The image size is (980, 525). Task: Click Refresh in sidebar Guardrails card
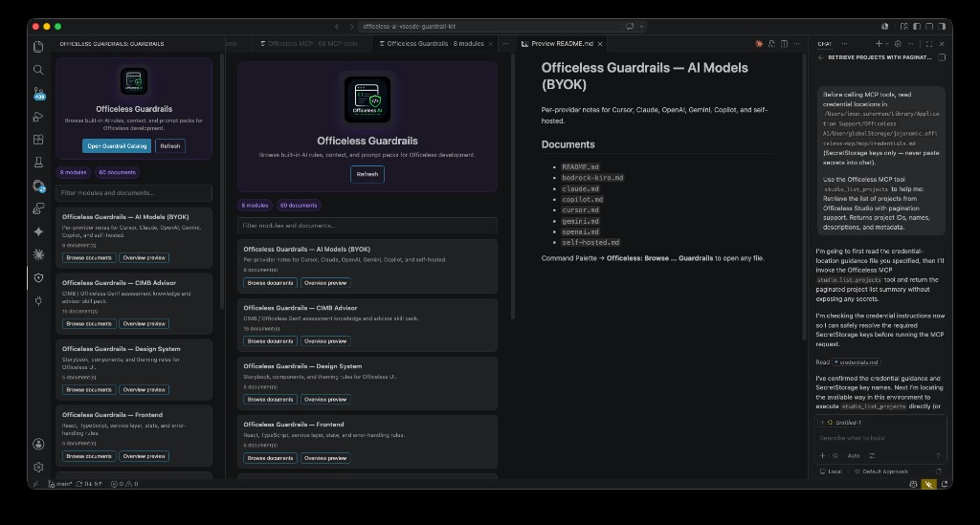tap(170, 146)
